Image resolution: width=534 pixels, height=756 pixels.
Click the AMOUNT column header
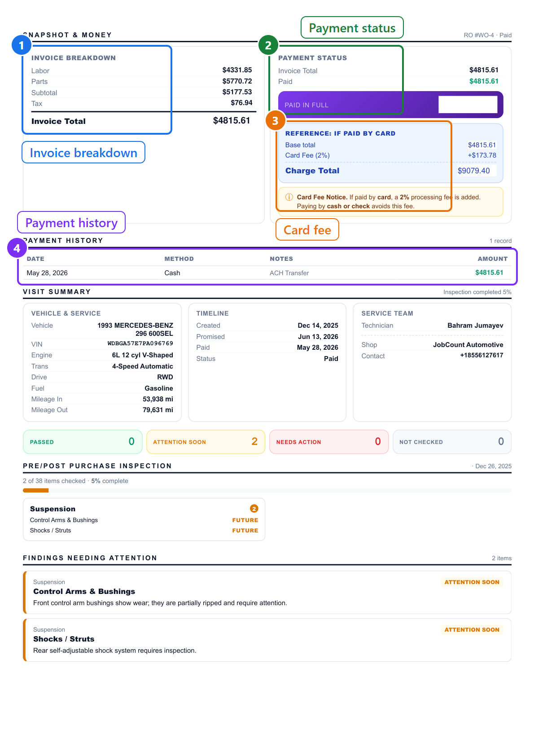492,259
